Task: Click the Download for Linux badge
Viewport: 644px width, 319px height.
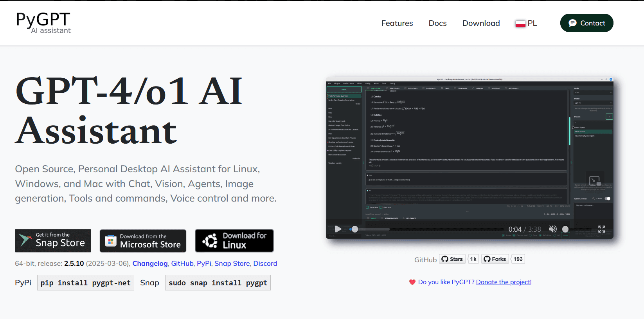Action: (234, 240)
